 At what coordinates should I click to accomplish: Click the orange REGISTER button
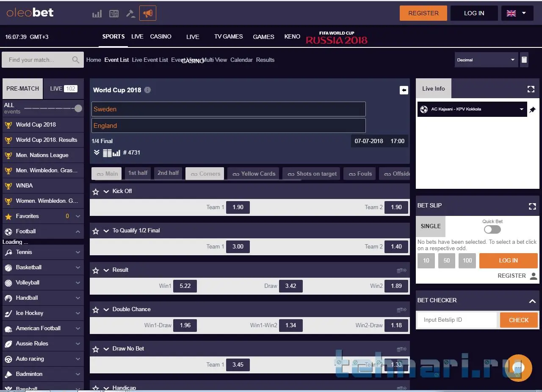423,13
